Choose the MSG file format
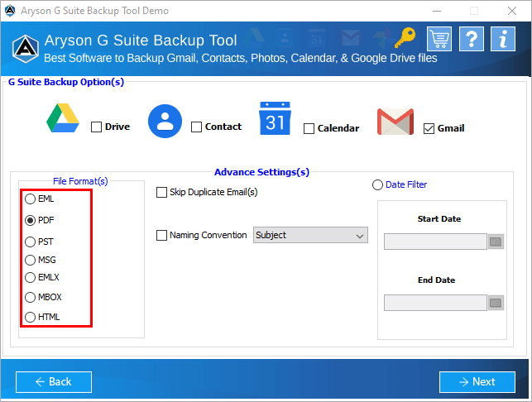The height and width of the screenshot is (402, 532). (30, 261)
